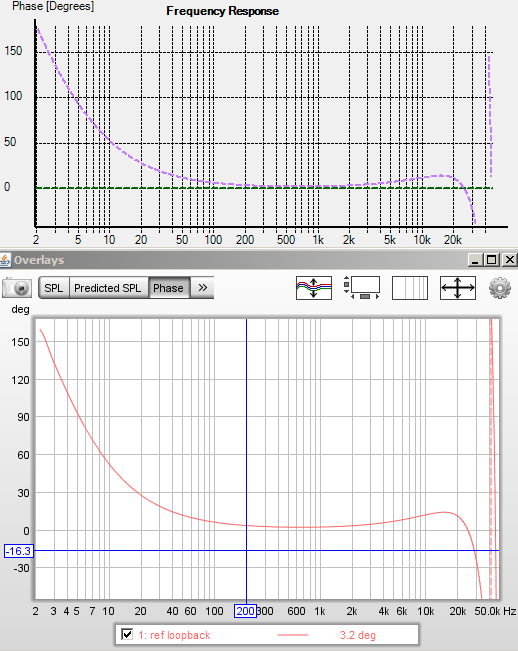Minimize the Overlays window
The width and height of the screenshot is (518, 651).
click(475, 260)
